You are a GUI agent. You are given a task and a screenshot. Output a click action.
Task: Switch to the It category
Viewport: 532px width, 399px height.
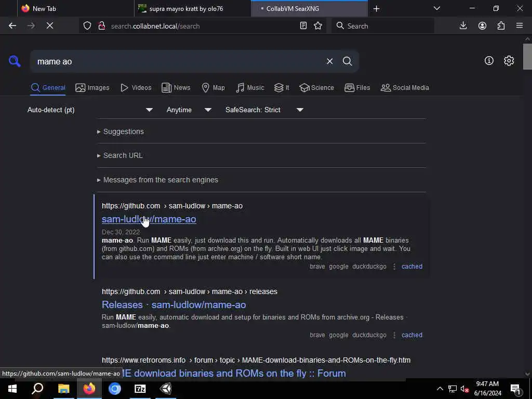pos(281,87)
